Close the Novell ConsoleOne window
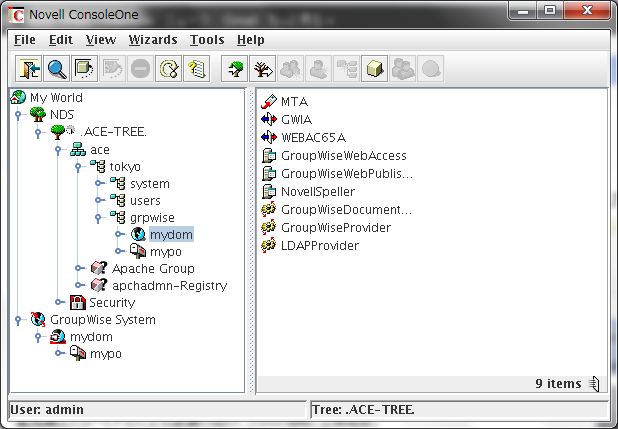Screen dimensions: 618x429 pos(587,11)
